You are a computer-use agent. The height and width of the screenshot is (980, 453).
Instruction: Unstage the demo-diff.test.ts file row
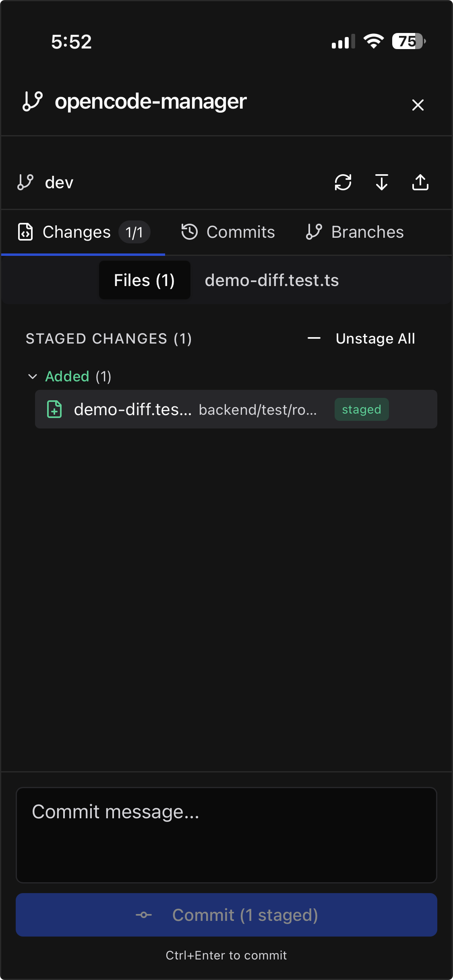[x=236, y=409]
